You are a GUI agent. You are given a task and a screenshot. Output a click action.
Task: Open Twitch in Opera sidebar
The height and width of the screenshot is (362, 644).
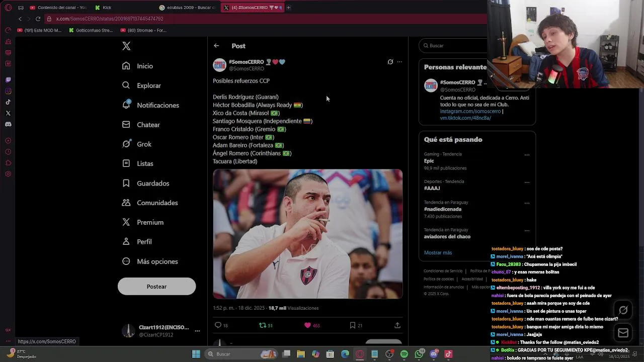point(8,80)
